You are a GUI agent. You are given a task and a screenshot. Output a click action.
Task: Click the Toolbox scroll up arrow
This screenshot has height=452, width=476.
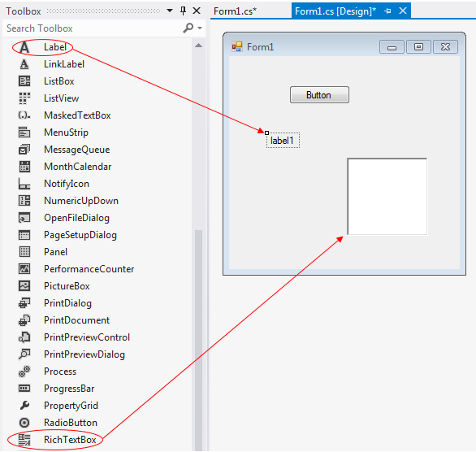point(198,46)
